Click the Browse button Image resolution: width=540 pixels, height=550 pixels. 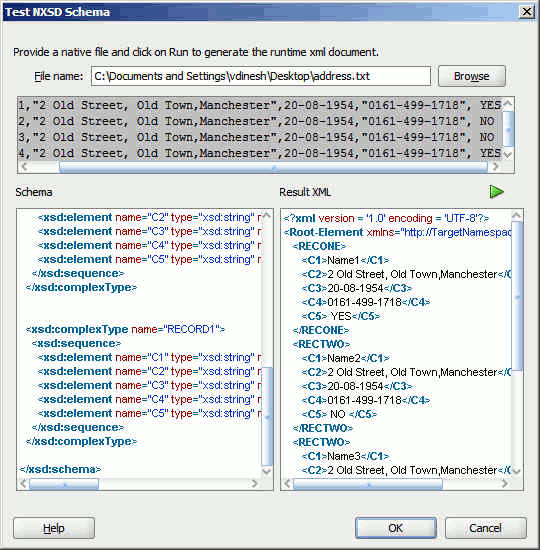point(472,76)
